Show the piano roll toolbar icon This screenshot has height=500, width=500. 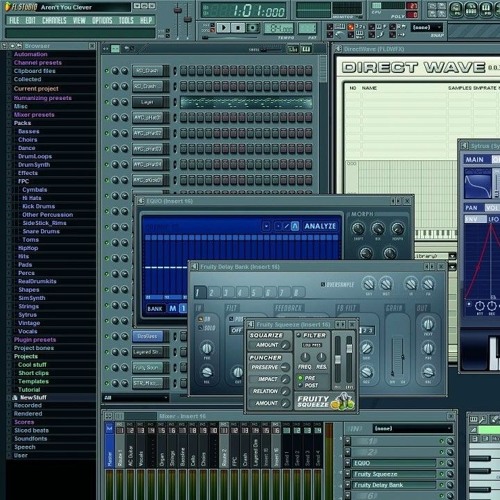tap(486, 9)
